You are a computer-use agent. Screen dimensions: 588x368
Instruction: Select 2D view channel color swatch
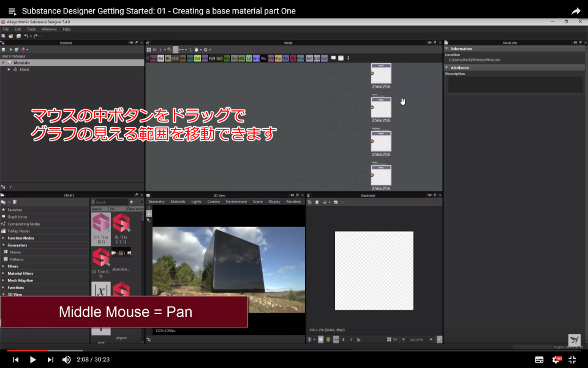point(310,339)
